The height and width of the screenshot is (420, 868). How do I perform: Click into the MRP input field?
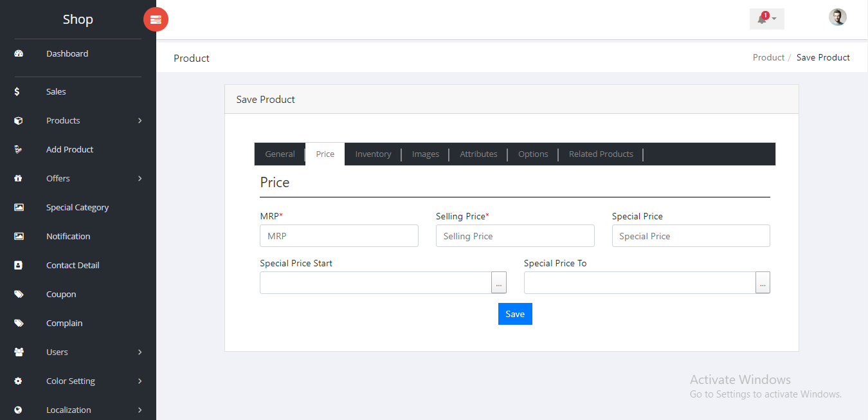pyautogui.click(x=339, y=236)
